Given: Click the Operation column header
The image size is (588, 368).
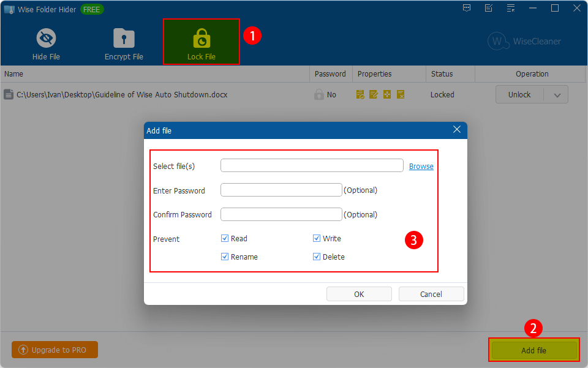Looking at the screenshot, I should click(532, 74).
